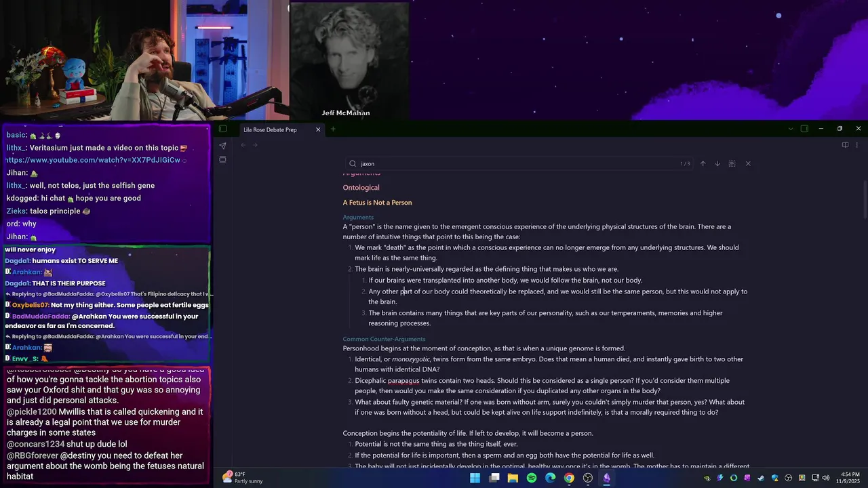Click BadMuddaFadda username in chat
The width and height of the screenshot is (868, 488).
point(40,317)
